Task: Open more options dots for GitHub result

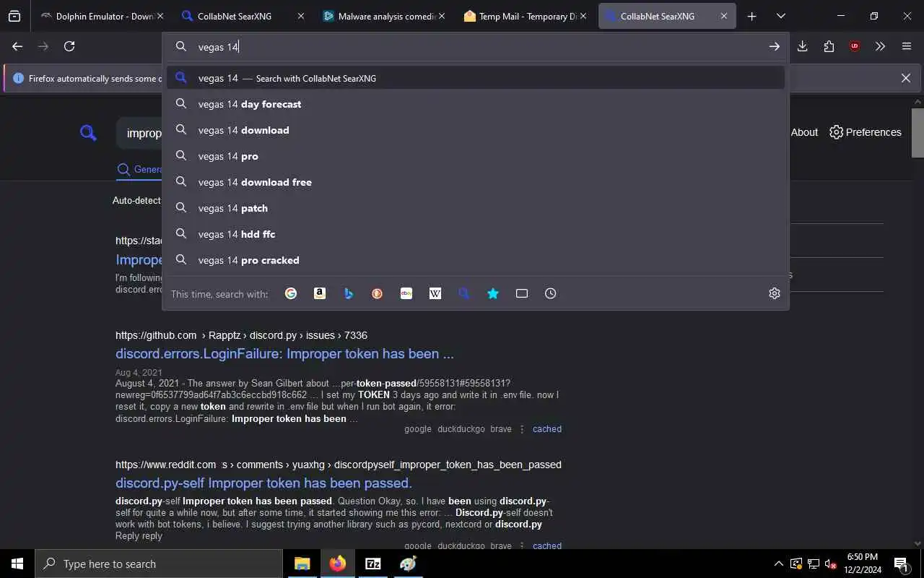Action: (522, 428)
